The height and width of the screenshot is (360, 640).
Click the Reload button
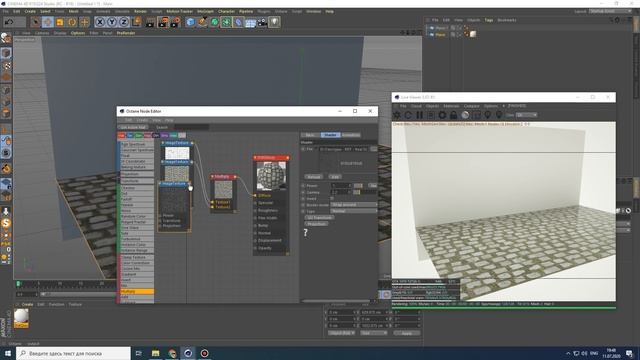tap(313, 177)
